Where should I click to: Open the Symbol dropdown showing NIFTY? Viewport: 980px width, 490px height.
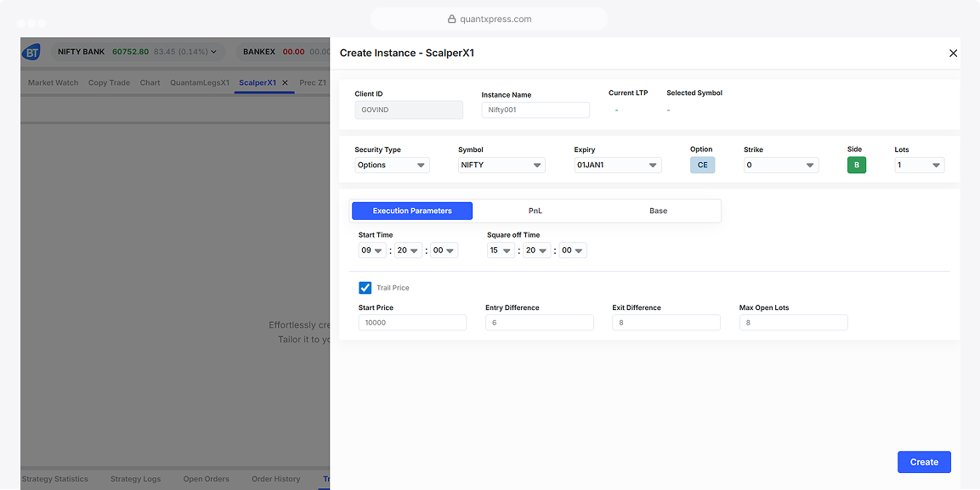tap(501, 165)
